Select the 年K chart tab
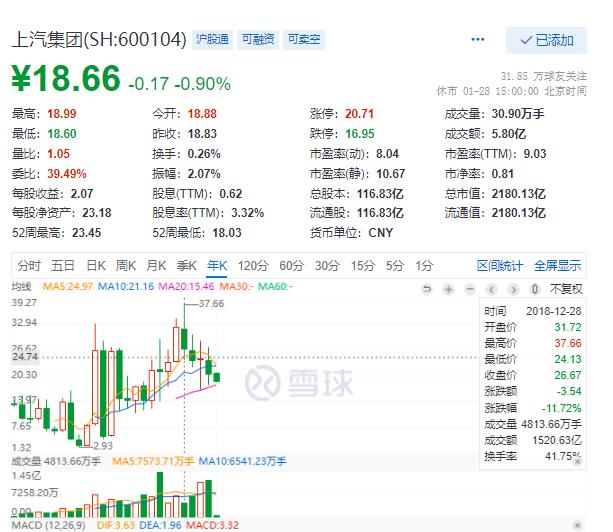The image size is (613, 532). point(217,266)
